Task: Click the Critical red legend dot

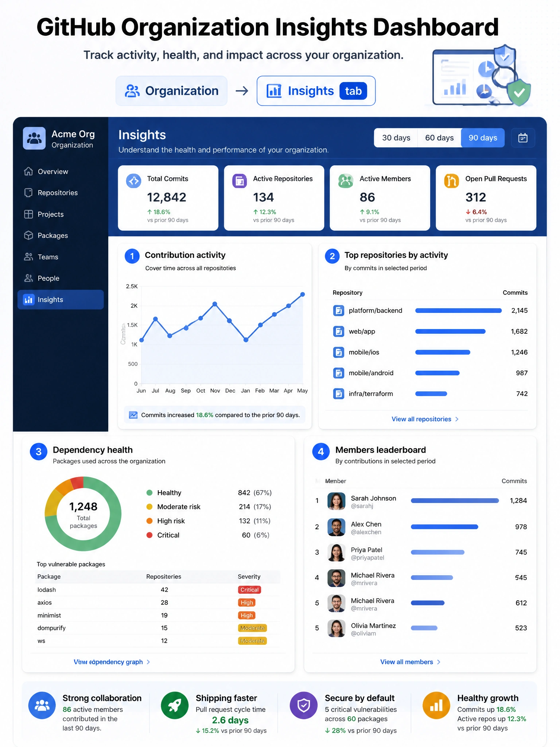Action: pos(149,535)
